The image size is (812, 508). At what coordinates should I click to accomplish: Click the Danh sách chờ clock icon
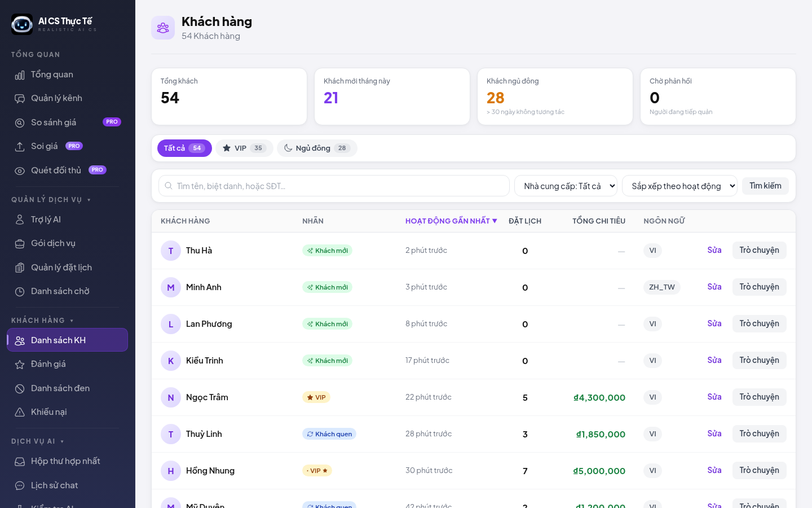(20, 292)
